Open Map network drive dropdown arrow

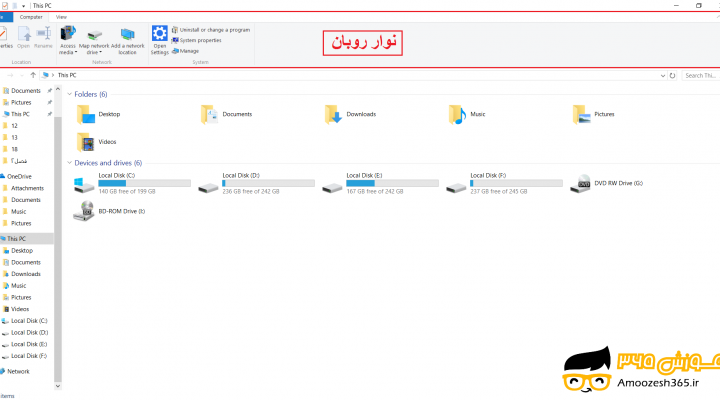coord(100,52)
